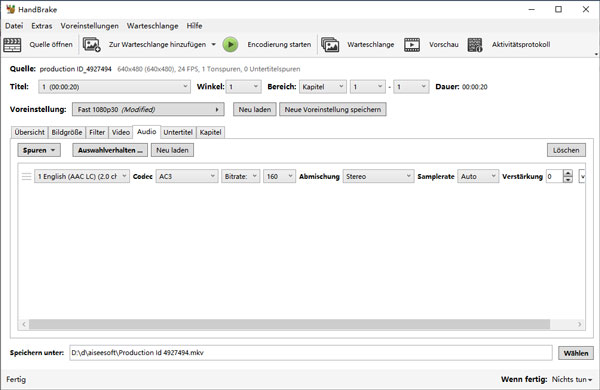Click the toolbar overflow arrow at far right
This screenshot has width=600, height=390.
tap(596, 54)
